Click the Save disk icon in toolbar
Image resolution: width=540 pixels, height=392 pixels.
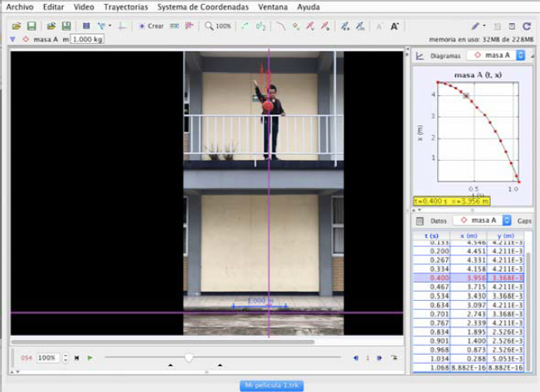(31, 27)
